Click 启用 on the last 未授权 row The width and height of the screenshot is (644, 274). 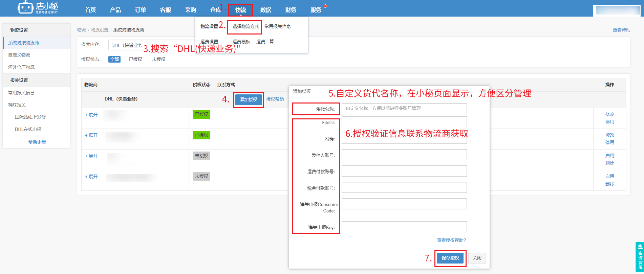click(x=610, y=176)
